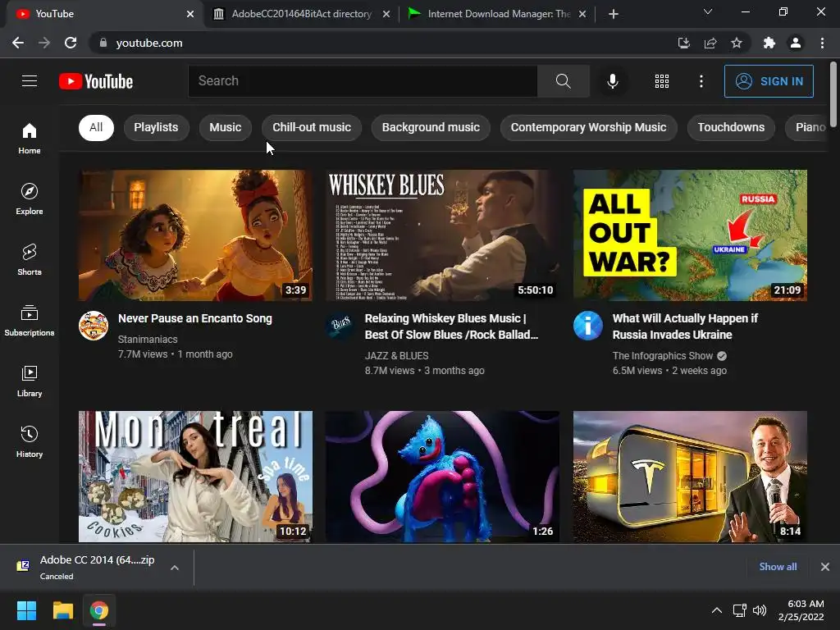
Task: Share this page icon in address bar
Action: pyautogui.click(x=710, y=43)
